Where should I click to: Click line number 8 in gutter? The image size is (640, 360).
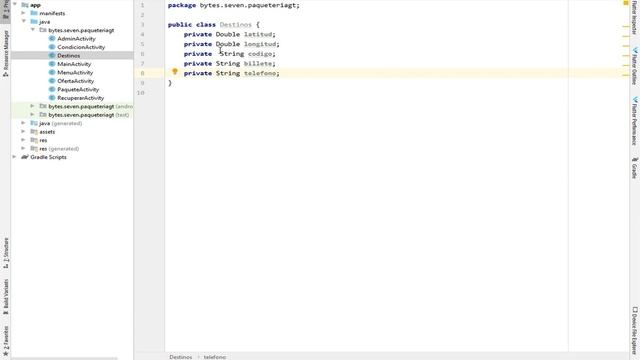click(142, 73)
